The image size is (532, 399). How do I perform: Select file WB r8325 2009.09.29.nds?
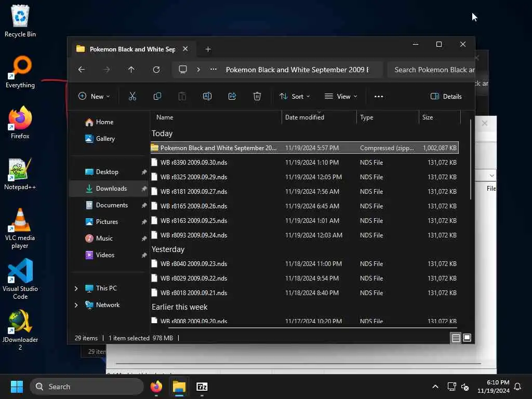tap(304, 177)
